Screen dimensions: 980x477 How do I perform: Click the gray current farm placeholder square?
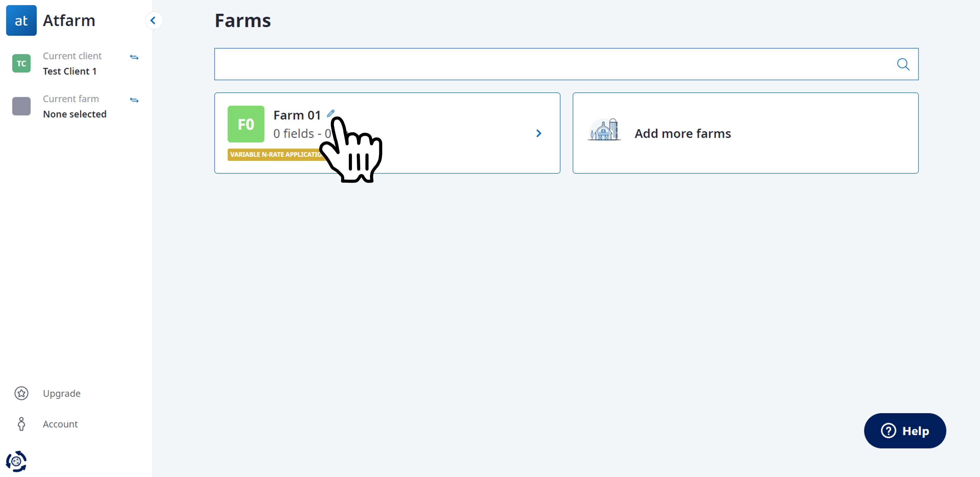[21, 106]
